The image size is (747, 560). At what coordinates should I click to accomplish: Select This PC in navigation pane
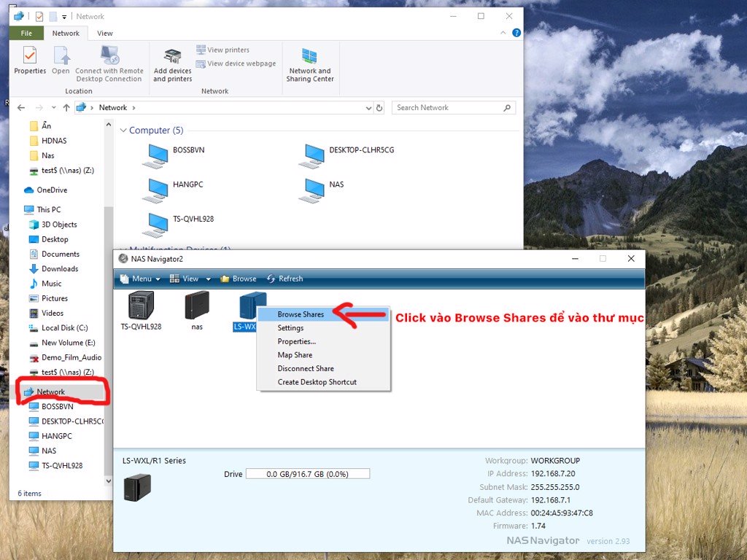click(x=42, y=209)
